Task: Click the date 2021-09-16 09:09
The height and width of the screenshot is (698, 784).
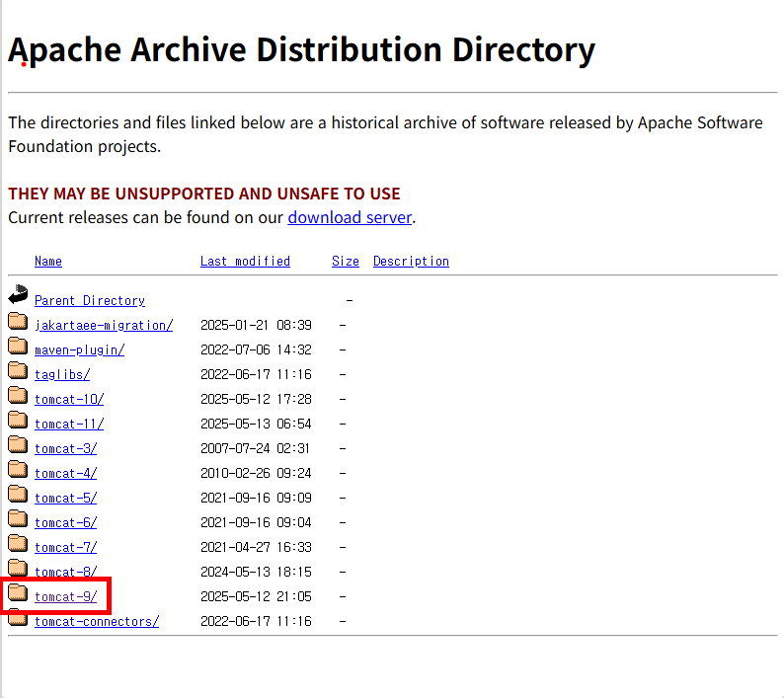Action: (x=256, y=498)
